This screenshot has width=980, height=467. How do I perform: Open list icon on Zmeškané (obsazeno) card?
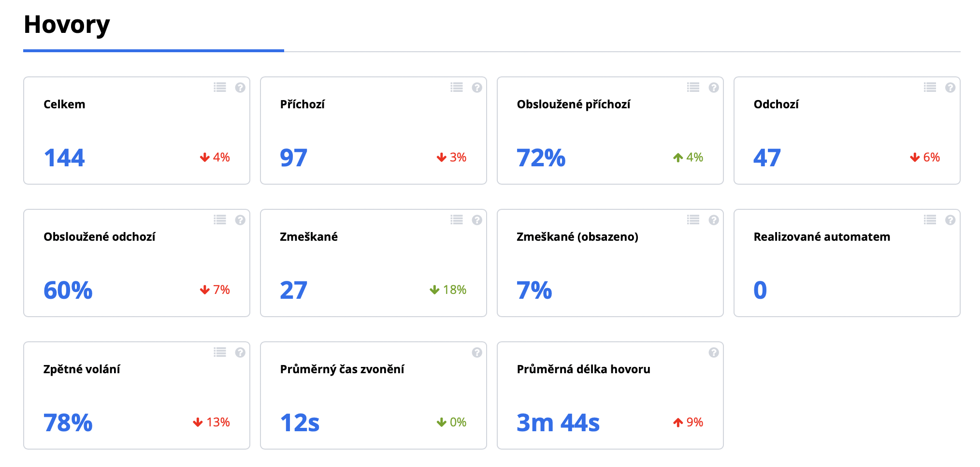(693, 220)
